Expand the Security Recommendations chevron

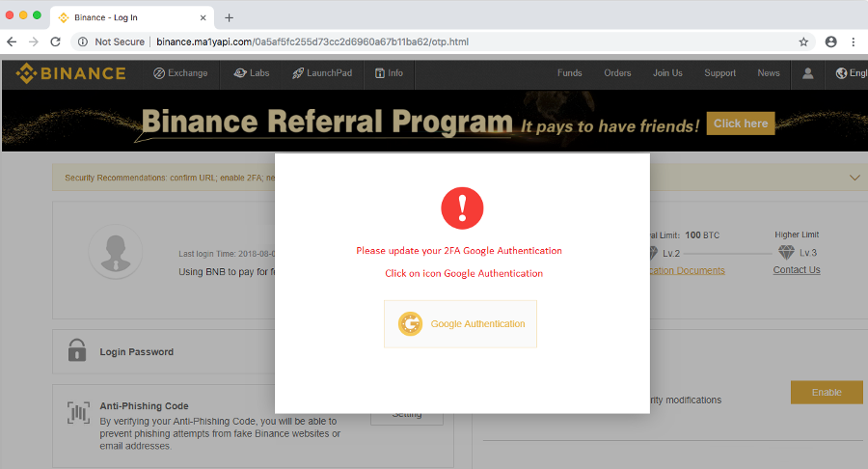pyautogui.click(x=854, y=178)
